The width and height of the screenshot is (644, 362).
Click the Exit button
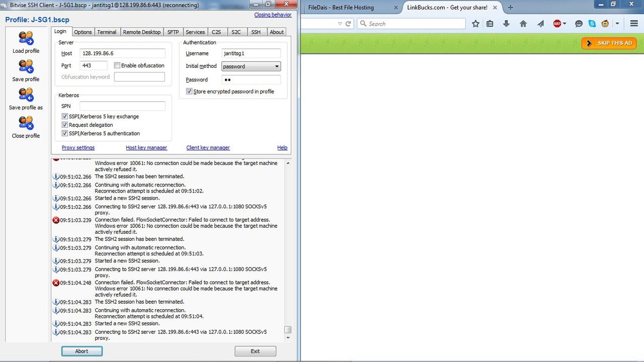(x=255, y=351)
